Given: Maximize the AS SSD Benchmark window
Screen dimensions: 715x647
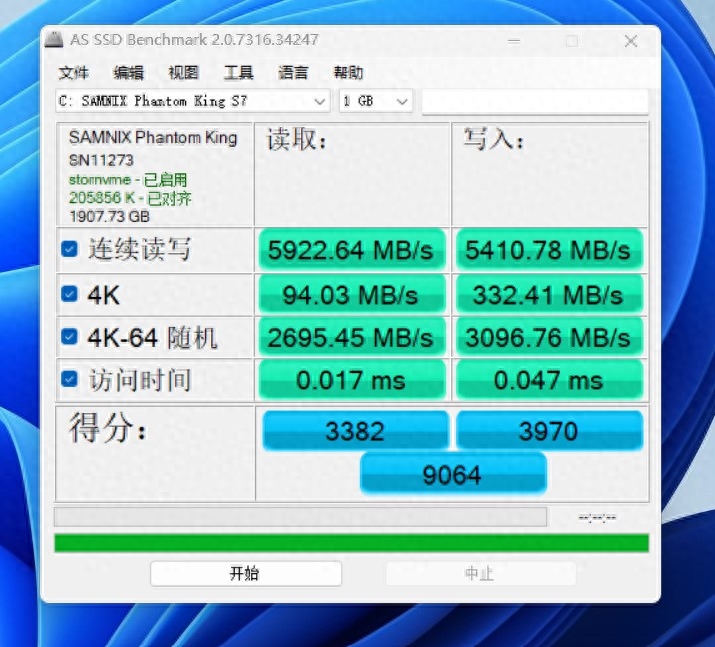Looking at the screenshot, I should (572, 41).
